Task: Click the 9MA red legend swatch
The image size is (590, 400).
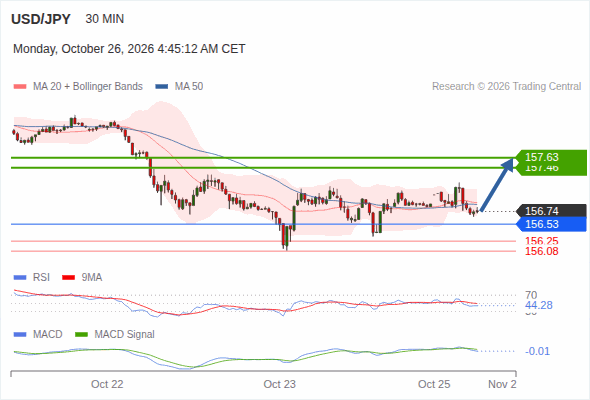Action: point(68,278)
